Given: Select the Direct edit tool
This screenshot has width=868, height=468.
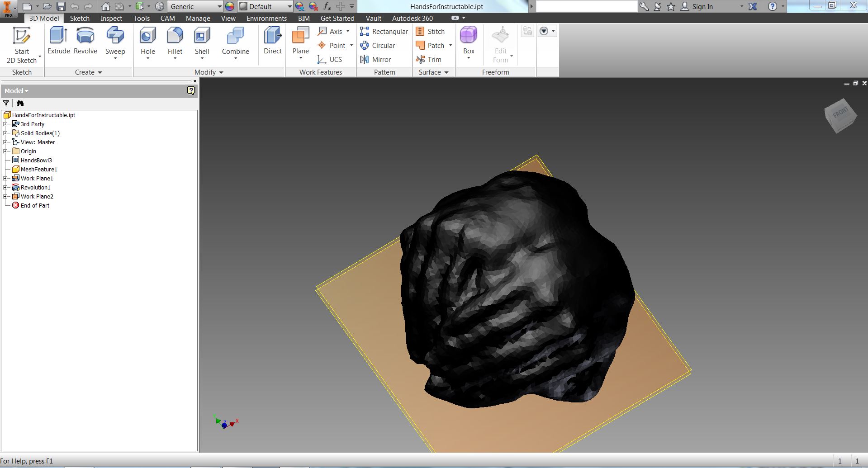Looking at the screenshot, I should pyautogui.click(x=273, y=41).
